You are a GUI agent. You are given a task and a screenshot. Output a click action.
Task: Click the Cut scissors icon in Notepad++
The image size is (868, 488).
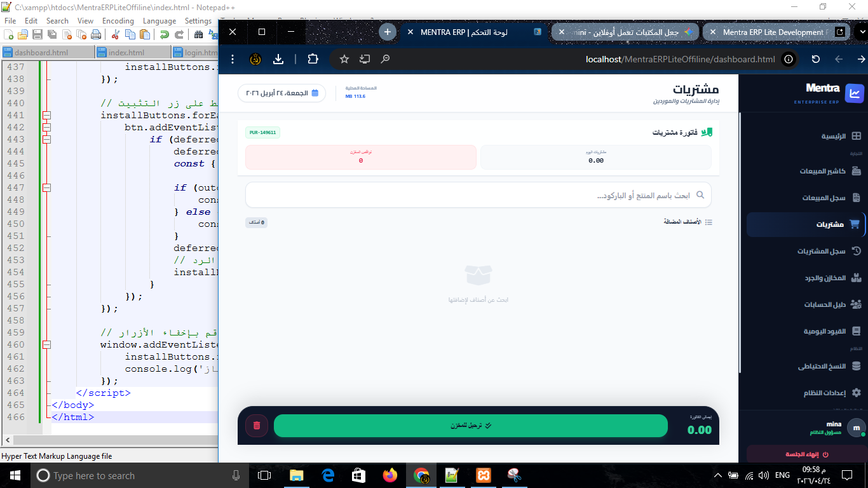[x=116, y=34]
